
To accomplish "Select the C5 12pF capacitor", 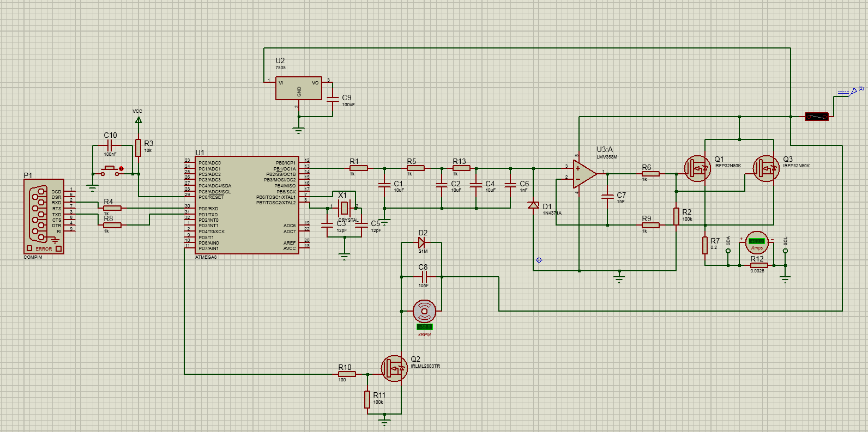I will point(361,225).
